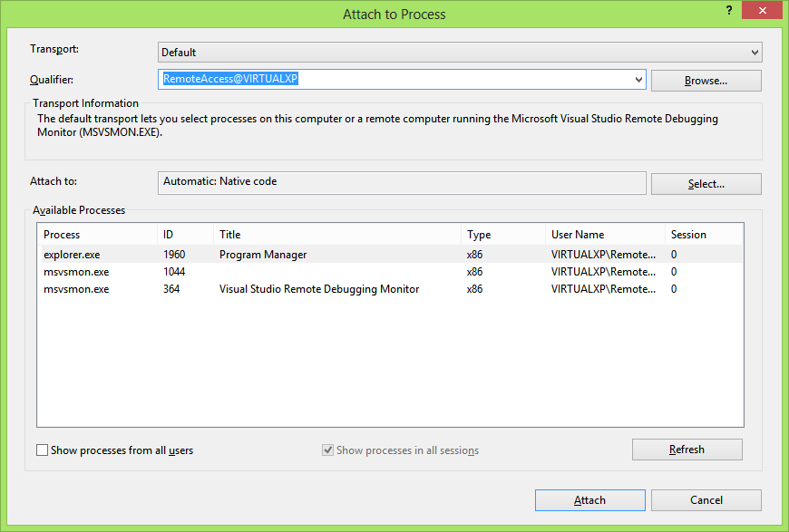Sort processes by Title column header

coord(336,235)
